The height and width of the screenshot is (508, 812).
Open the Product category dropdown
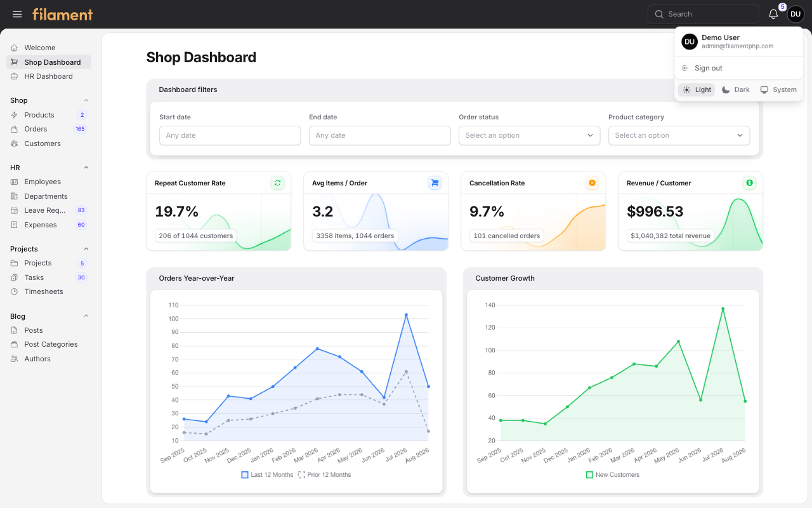click(x=679, y=135)
